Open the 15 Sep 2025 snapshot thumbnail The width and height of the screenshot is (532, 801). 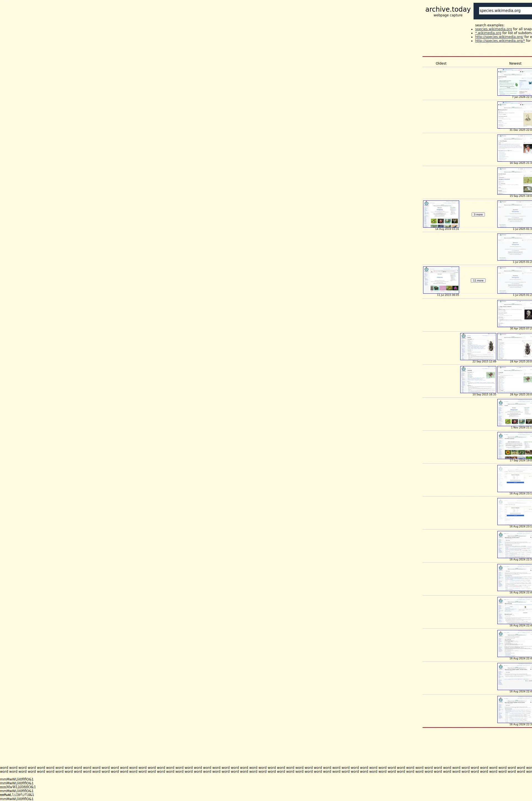tap(514, 181)
